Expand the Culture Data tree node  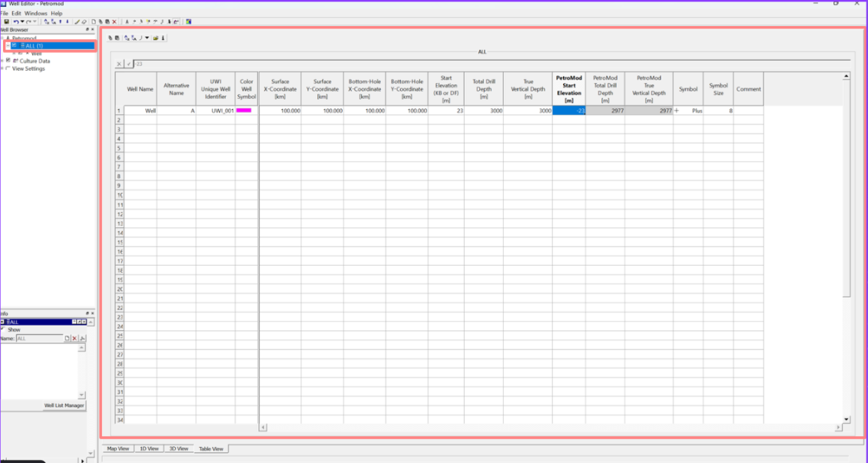(x=2, y=61)
